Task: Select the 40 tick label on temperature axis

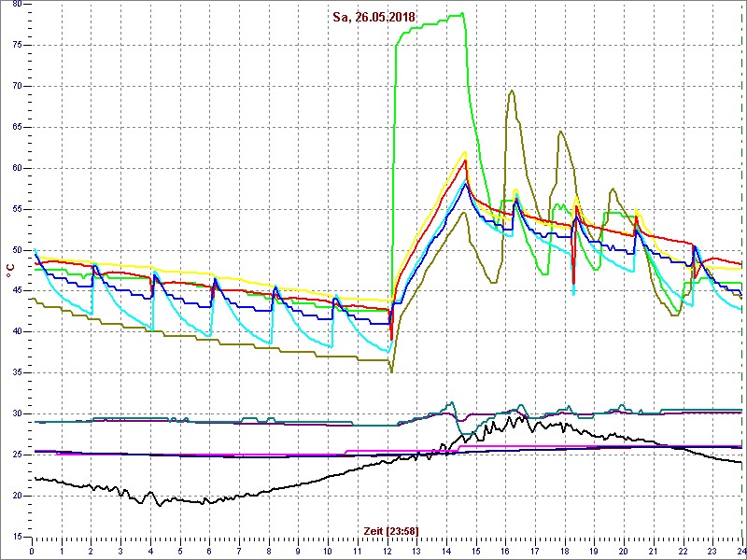Action: [x=17, y=332]
